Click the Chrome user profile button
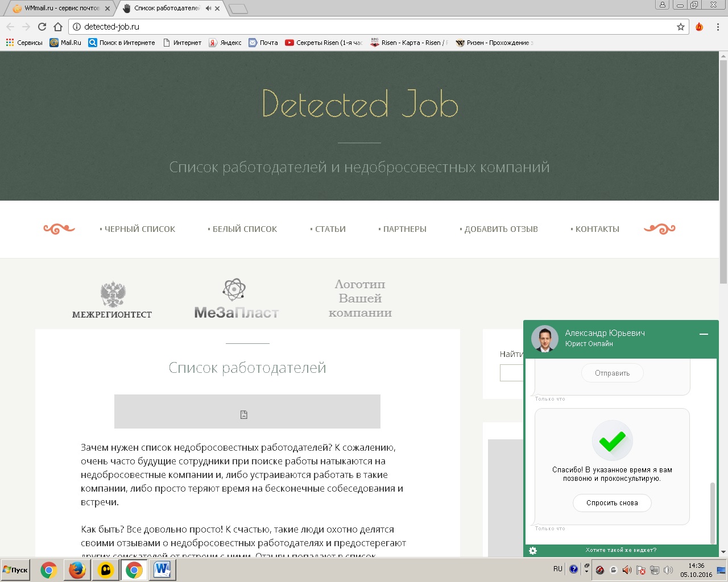 pos(662,5)
